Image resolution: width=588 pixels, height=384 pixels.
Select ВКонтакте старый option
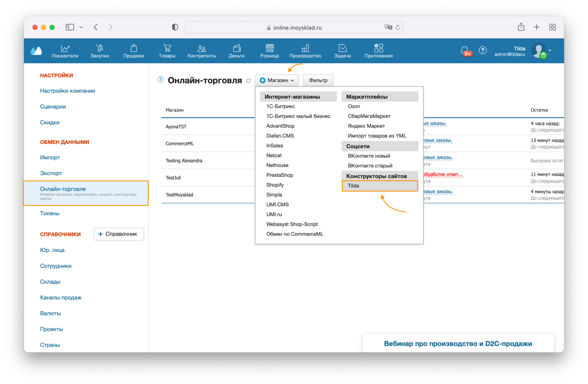click(x=370, y=165)
